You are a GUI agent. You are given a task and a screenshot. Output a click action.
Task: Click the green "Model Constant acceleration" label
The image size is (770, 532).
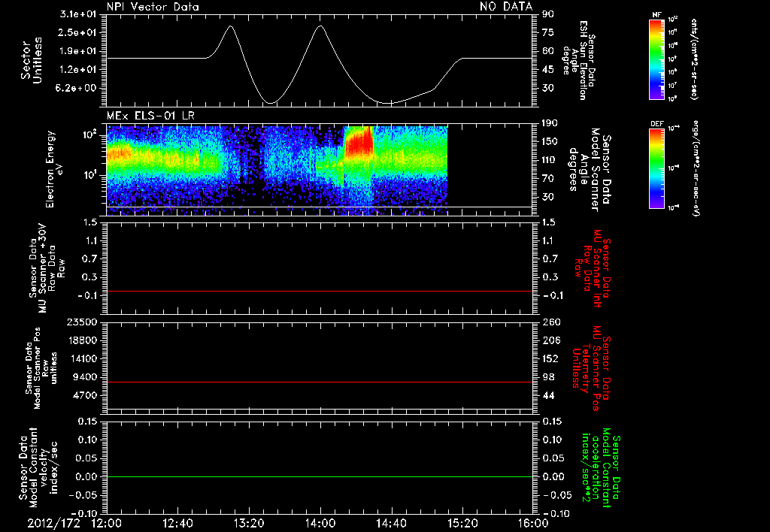(x=601, y=468)
